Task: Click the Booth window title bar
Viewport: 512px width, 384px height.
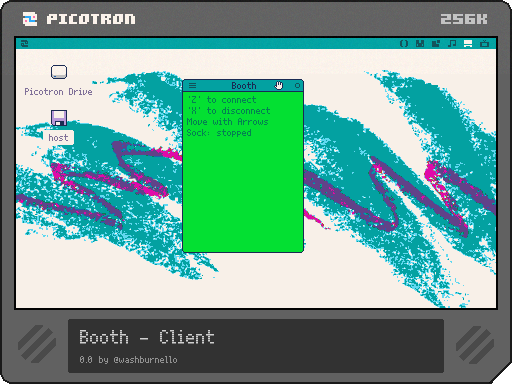Action: tap(243, 86)
